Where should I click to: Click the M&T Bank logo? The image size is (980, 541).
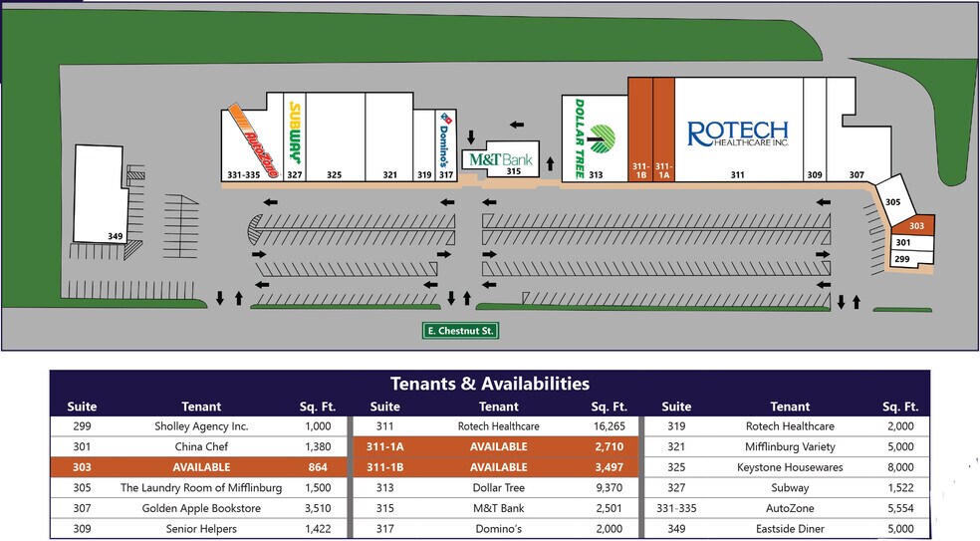coord(501,159)
